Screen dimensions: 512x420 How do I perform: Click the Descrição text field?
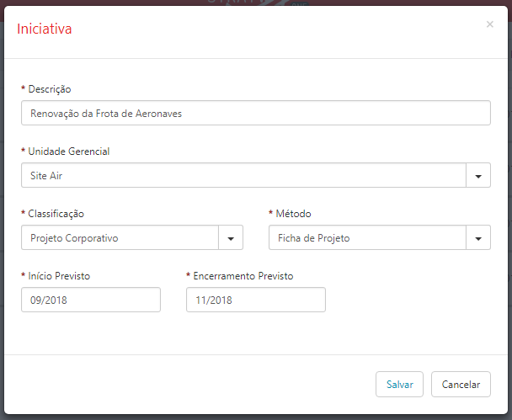click(256, 113)
